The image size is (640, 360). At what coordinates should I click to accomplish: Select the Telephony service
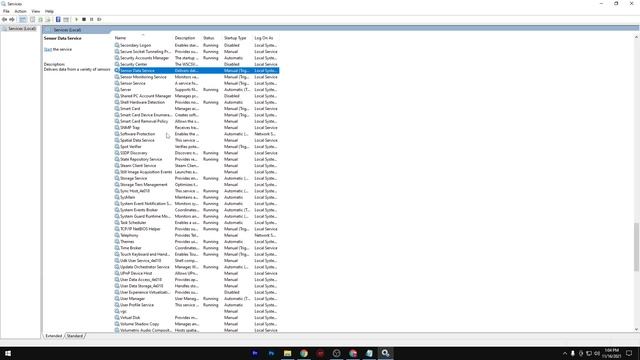[197, 235]
